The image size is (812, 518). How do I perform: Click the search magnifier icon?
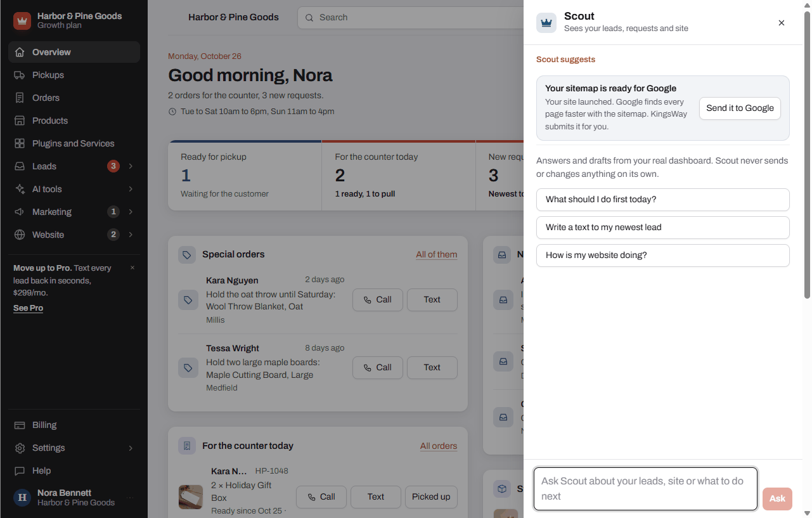tap(309, 18)
